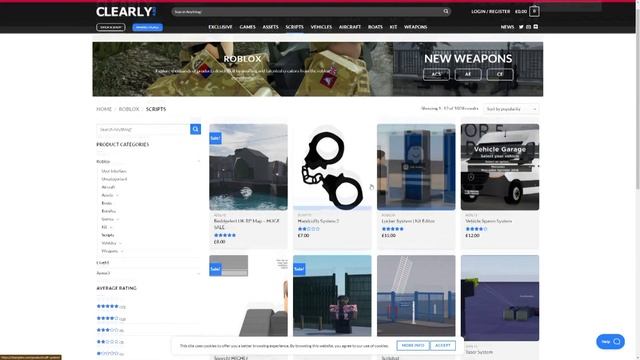The height and width of the screenshot is (360, 640).
Task: Click the blue sidebar search button
Action: click(196, 129)
